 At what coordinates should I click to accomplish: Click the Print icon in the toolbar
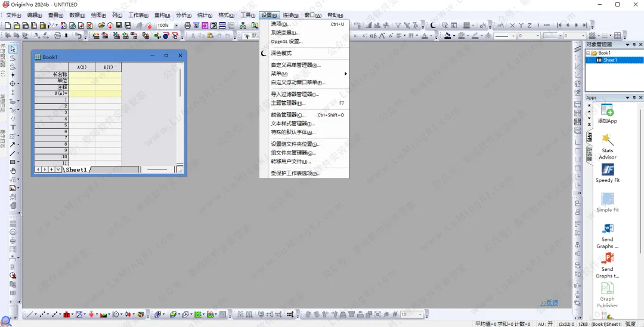(x=188, y=26)
